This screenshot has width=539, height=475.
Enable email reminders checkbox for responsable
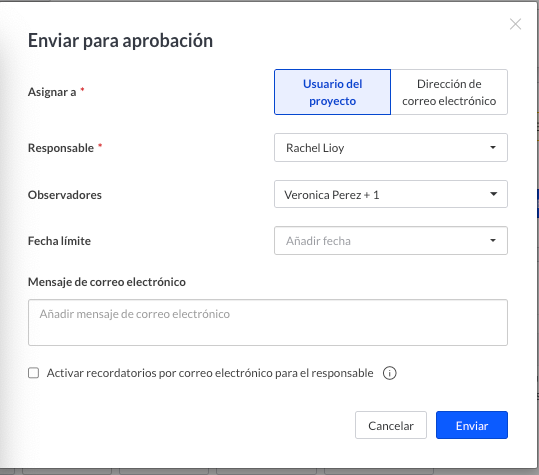click(33, 373)
